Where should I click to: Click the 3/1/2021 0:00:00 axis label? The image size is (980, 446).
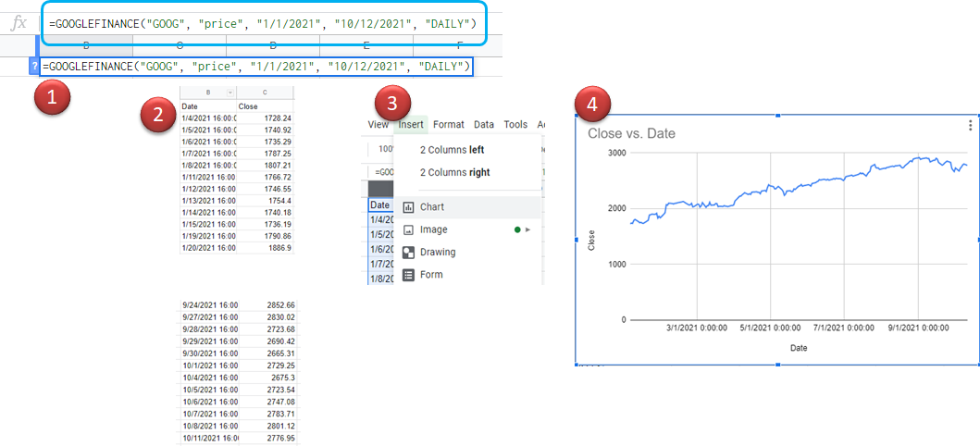(696, 328)
